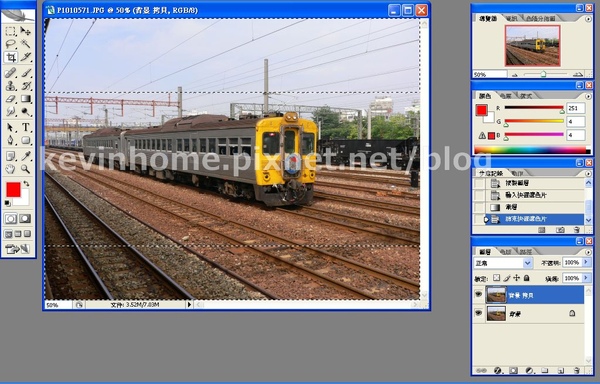Swap foreground and background colors icon
The height and width of the screenshot is (384, 600).
26,184
